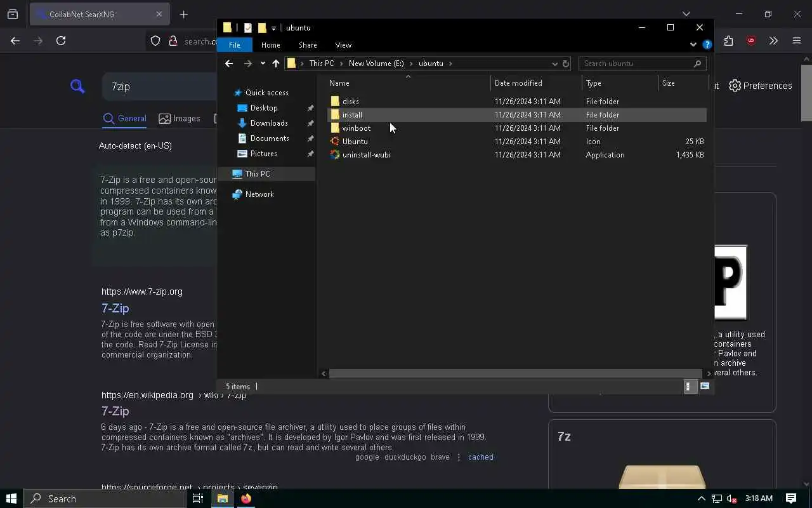This screenshot has height=508, width=812.
Task: Sort by Date modified column
Action: click(x=536, y=83)
